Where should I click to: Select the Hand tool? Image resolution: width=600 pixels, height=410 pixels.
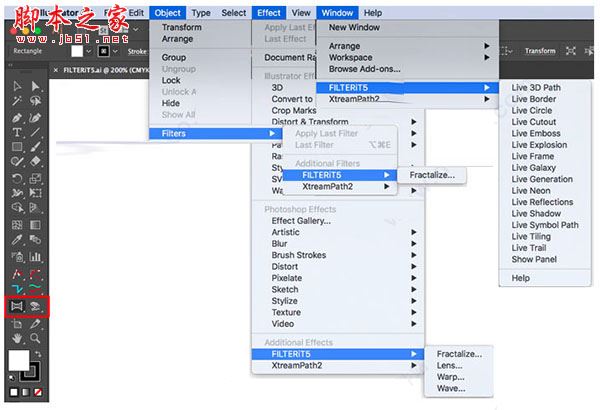click(x=17, y=338)
